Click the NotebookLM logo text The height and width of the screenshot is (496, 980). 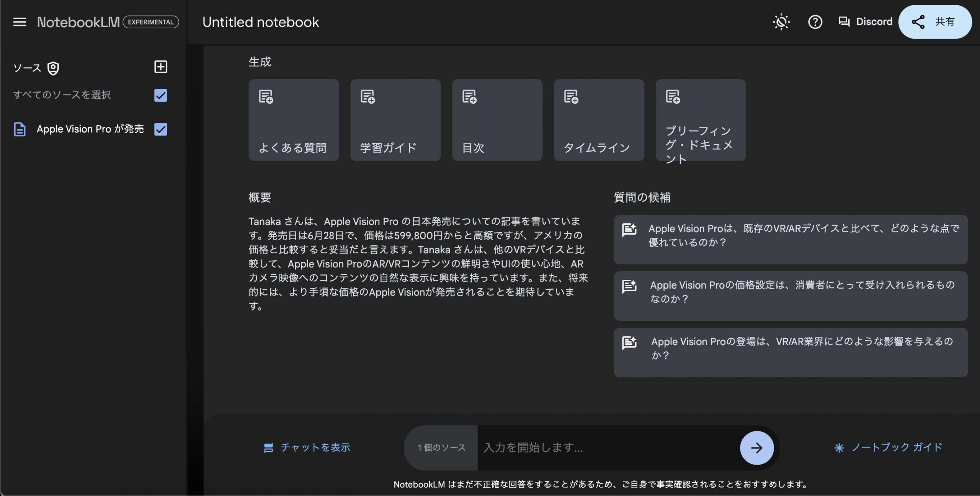click(78, 22)
